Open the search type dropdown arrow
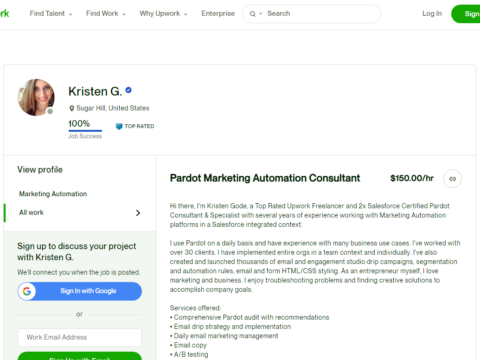This screenshot has height=360, width=480. click(261, 14)
